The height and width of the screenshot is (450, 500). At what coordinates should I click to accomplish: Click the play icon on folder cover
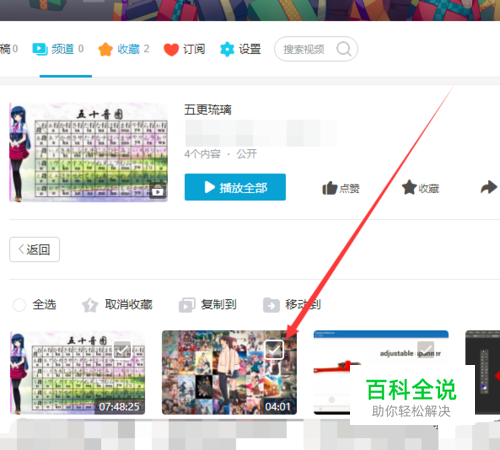coord(158,192)
